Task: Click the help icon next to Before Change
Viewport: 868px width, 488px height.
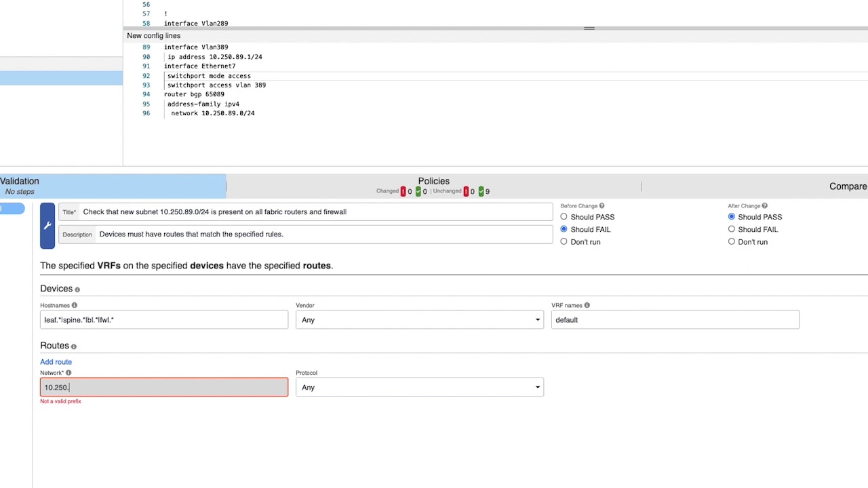Action: pyautogui.click(x=601, y=206)
